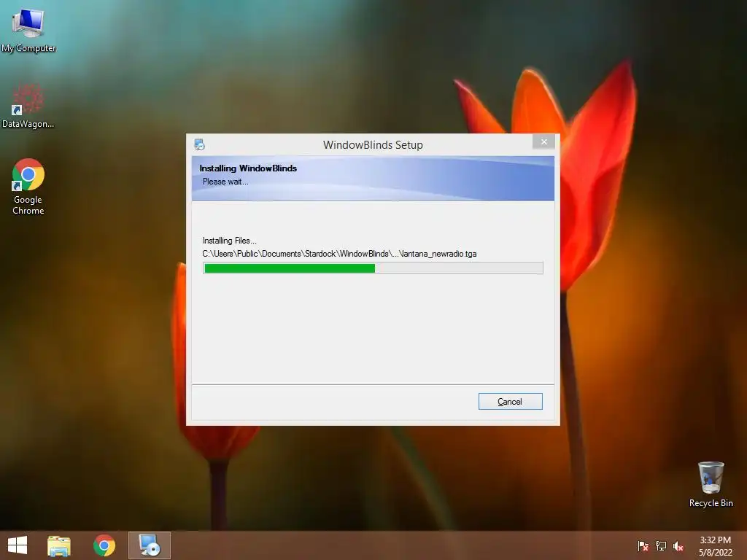Open the Action Center flag icon
Image resolution: width=747 pixels, height=560 pixels.
[643, 545]
